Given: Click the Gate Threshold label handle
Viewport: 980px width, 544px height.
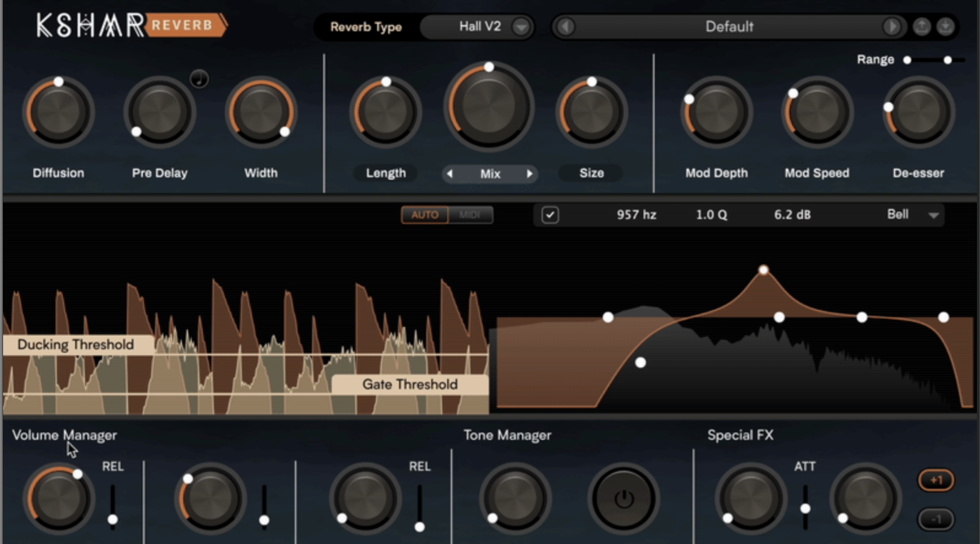Looking at the screenshot, I should coord(410,384).
